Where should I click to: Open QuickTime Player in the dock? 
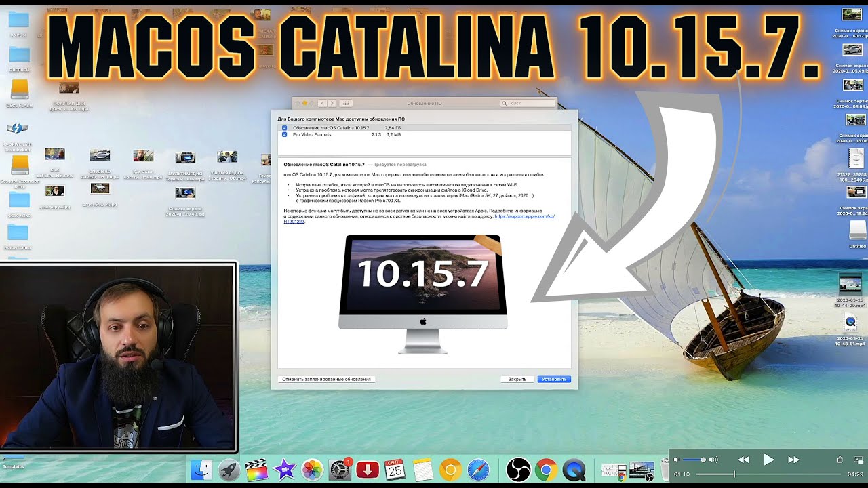pyautogui.click(x=574, y=470)
